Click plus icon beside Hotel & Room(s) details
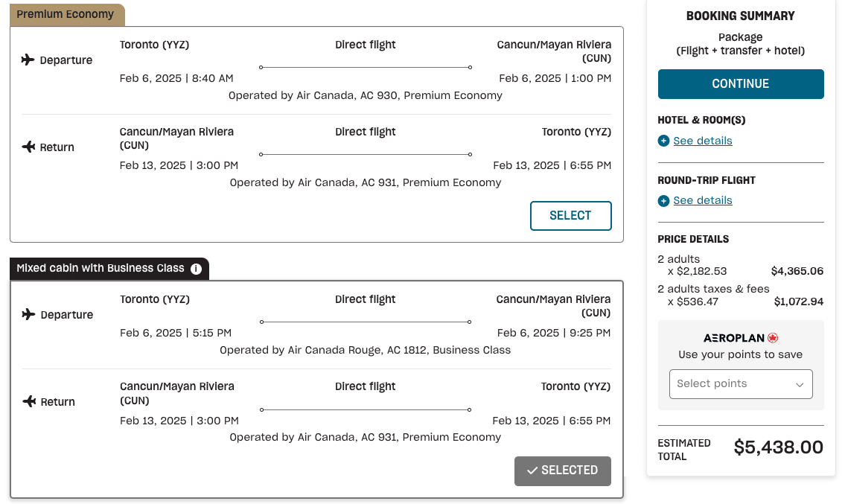 pos(663,141)
